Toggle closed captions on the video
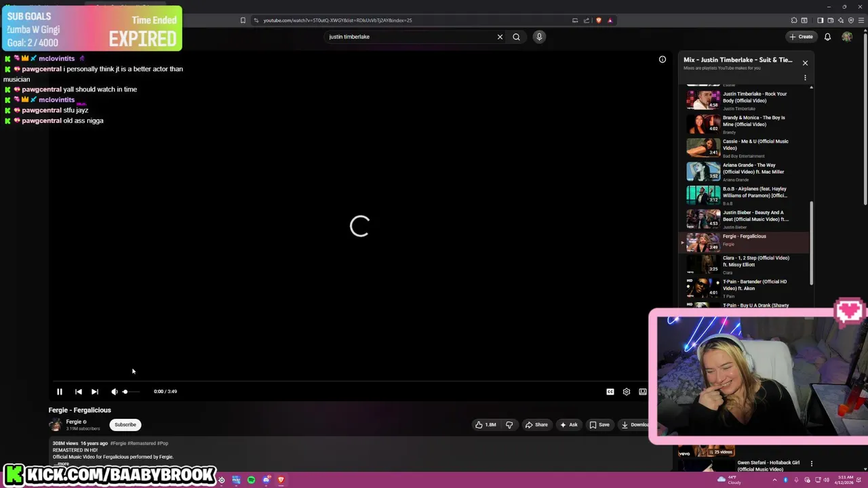Screen dimensions: 868x488 coord(610,392)
